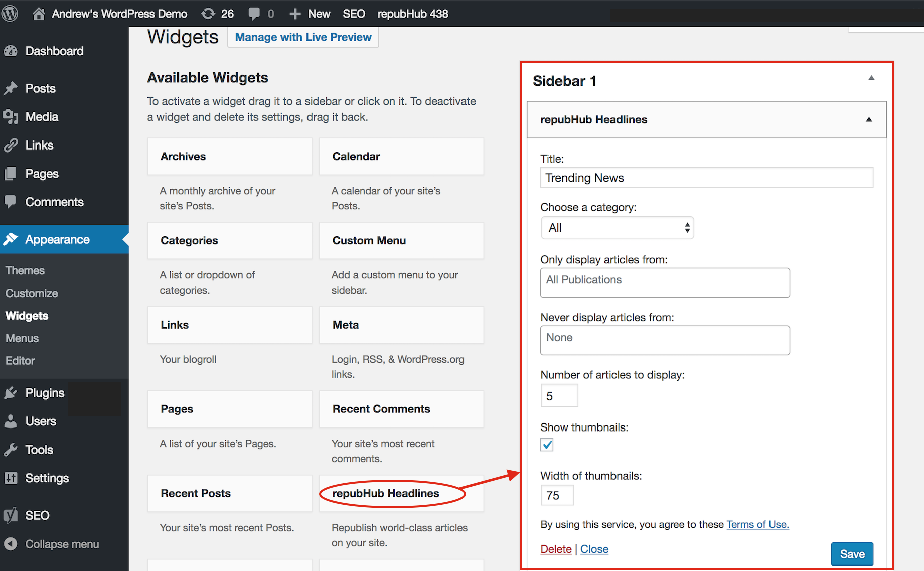This screenshot has height=571, width=924.
Task: Click the Links chain icon
Action: [11, 146]
